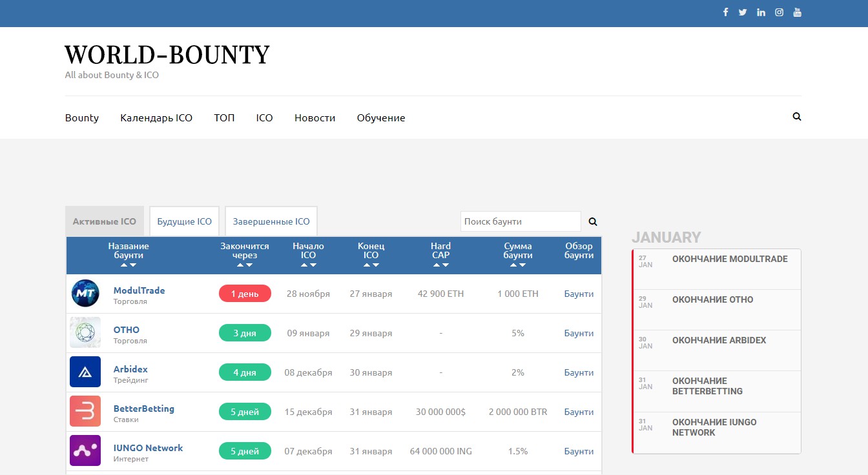Sort Название баунти ascending with up arrow
Screen dimensions: 868x475
click(x=124, y=265)
